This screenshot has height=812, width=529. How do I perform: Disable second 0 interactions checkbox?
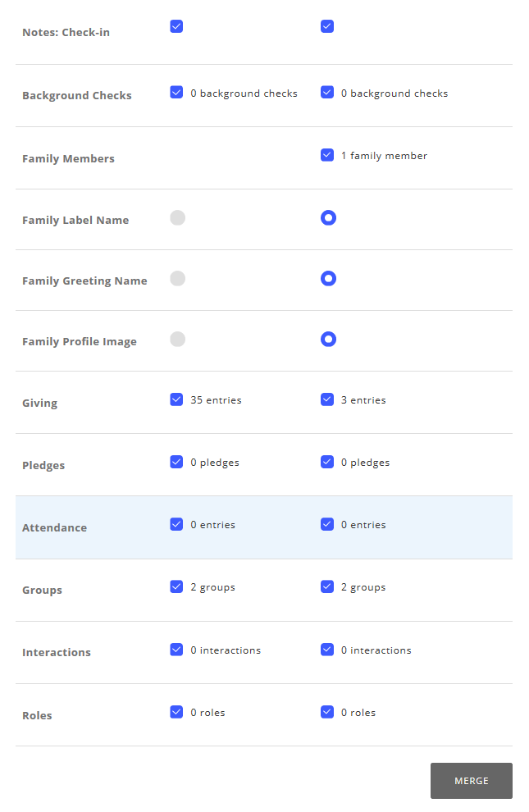pyautogui.click(x=327, y=650)
